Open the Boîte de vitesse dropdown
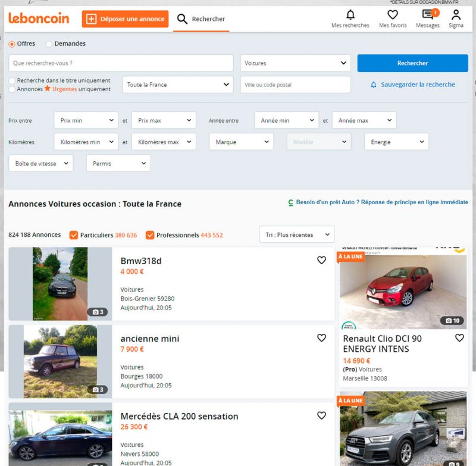Image resolution: width=476 pixels, height=466 pixels. click(41, 163)
